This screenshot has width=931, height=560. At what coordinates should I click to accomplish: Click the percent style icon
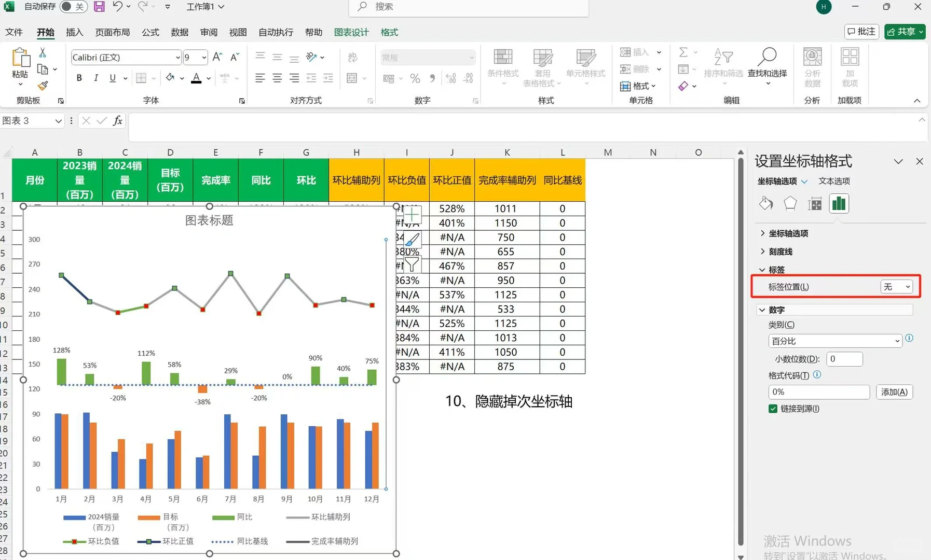pos(415,78)
